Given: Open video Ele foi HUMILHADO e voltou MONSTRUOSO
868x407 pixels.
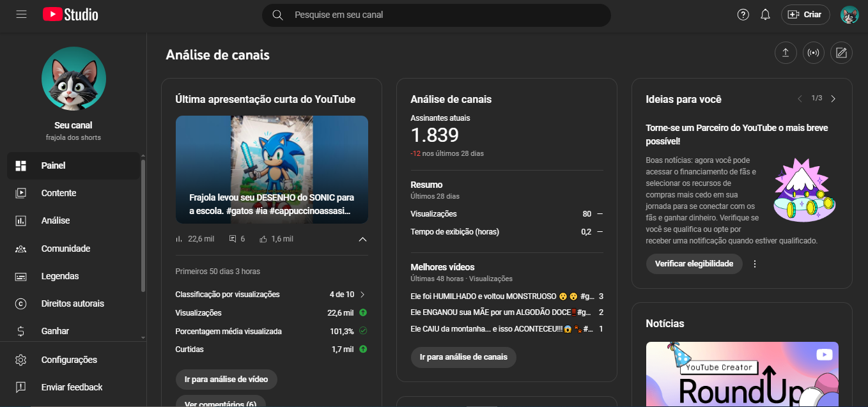Looking at the screenshot, I should (x=502, y=296).
